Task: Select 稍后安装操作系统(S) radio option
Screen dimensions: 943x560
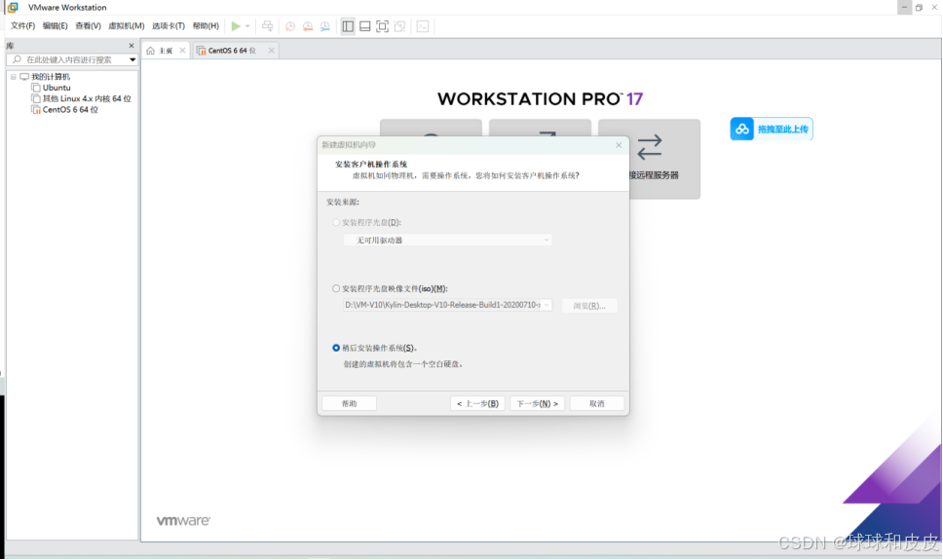Action: [x=336, y=348]
